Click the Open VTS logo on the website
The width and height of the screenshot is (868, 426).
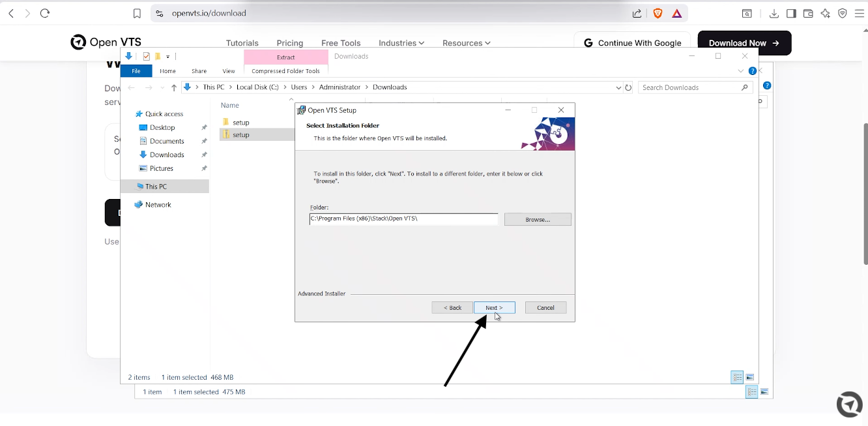tap(106, 42)
